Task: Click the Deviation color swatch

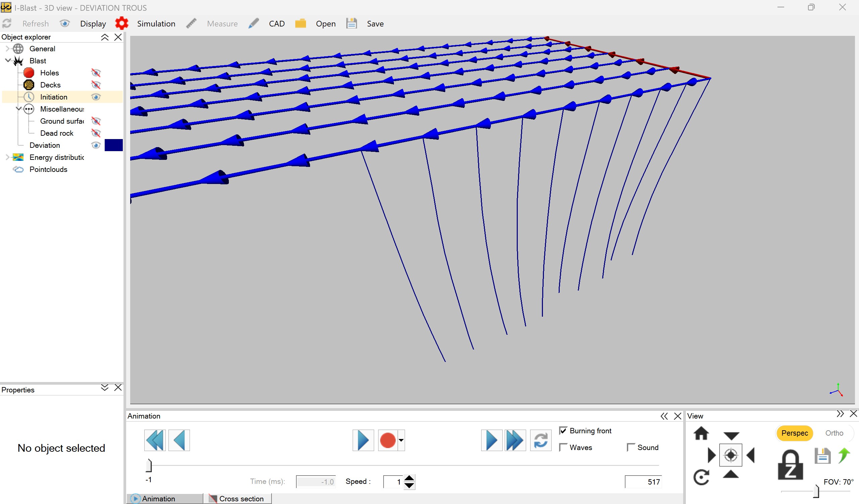Action: click(x=113, y=145)
